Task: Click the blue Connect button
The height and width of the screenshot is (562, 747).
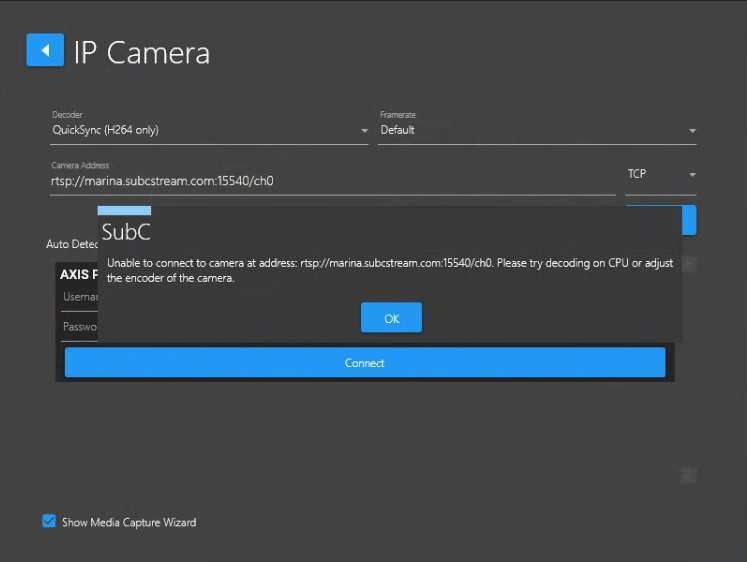Action: pyautogui.click(x=364, y=363)
